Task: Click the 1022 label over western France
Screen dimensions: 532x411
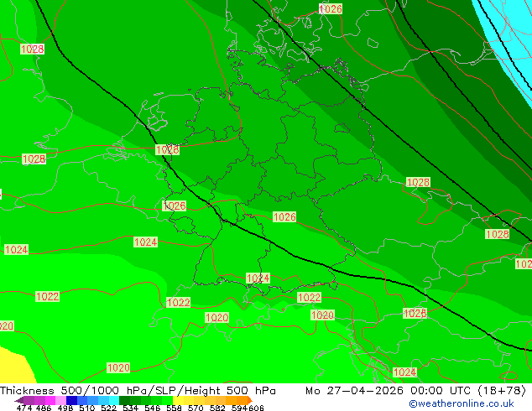Action: (48, 297)
